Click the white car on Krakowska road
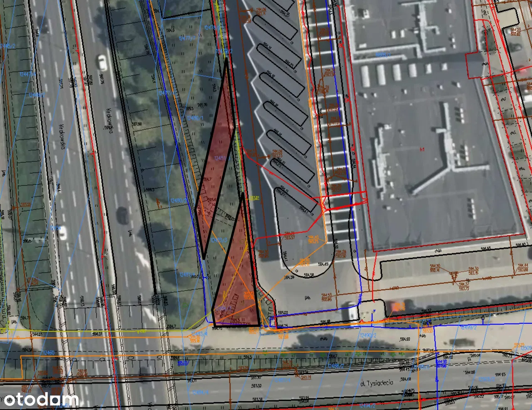 coord(102,63)
